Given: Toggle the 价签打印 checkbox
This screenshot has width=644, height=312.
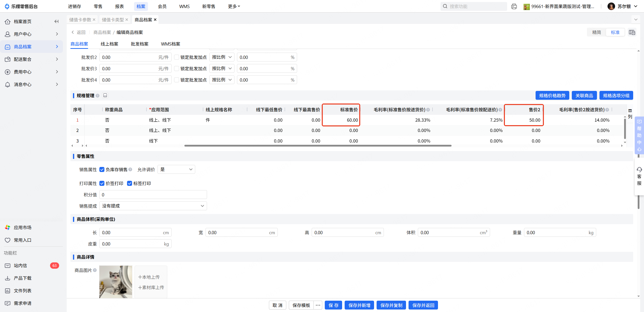Looking at the screenshot, I should (102, 183).
